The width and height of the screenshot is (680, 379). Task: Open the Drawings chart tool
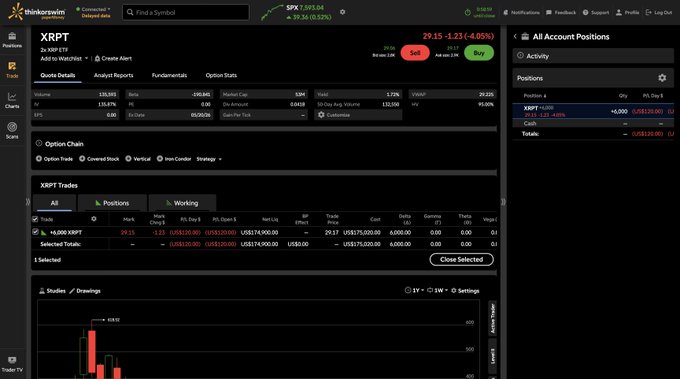click(85, 291)
